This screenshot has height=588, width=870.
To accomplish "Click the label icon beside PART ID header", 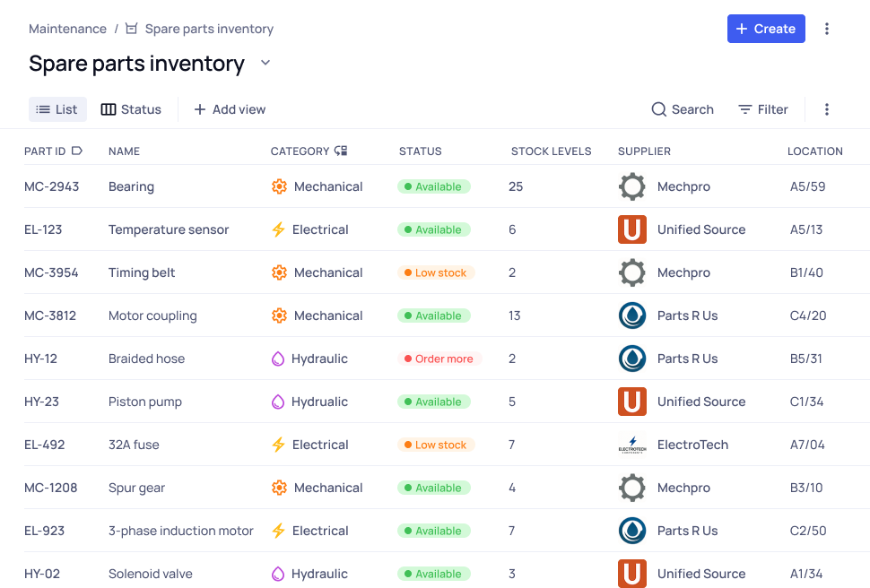I will [77, 151].
